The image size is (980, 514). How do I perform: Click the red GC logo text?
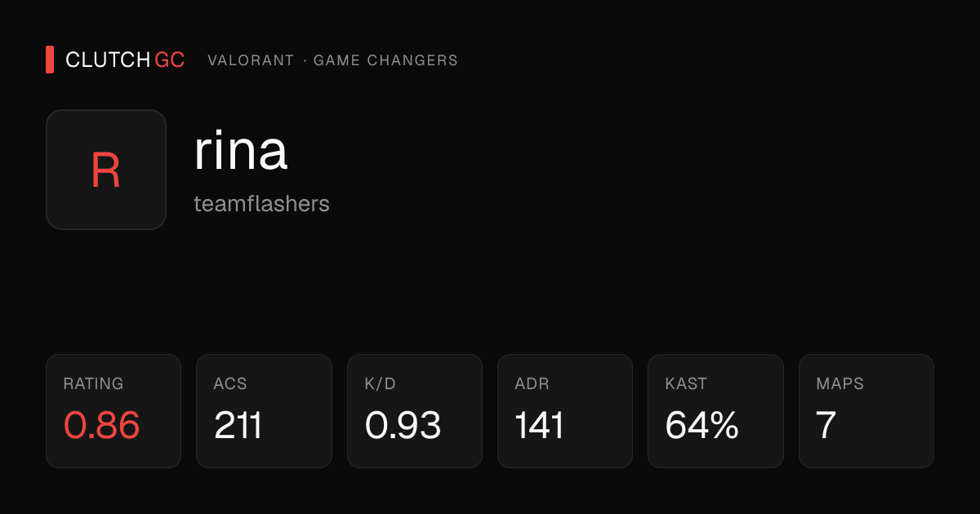point(170,60)
